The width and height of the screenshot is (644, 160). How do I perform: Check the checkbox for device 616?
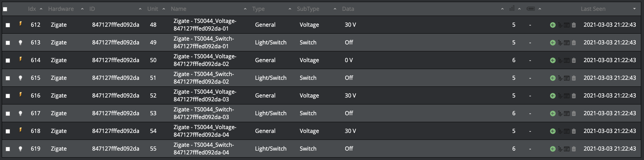click(x=8, y=96)
